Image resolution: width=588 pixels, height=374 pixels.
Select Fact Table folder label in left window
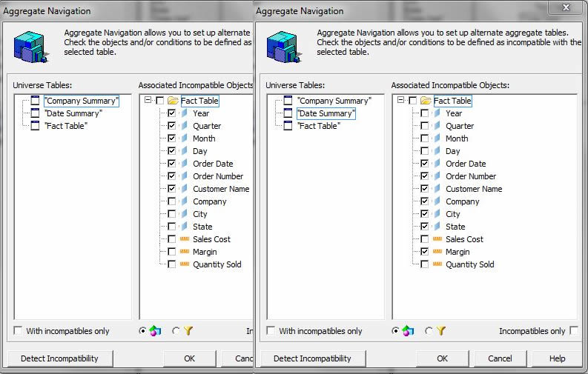coord(200,101)
